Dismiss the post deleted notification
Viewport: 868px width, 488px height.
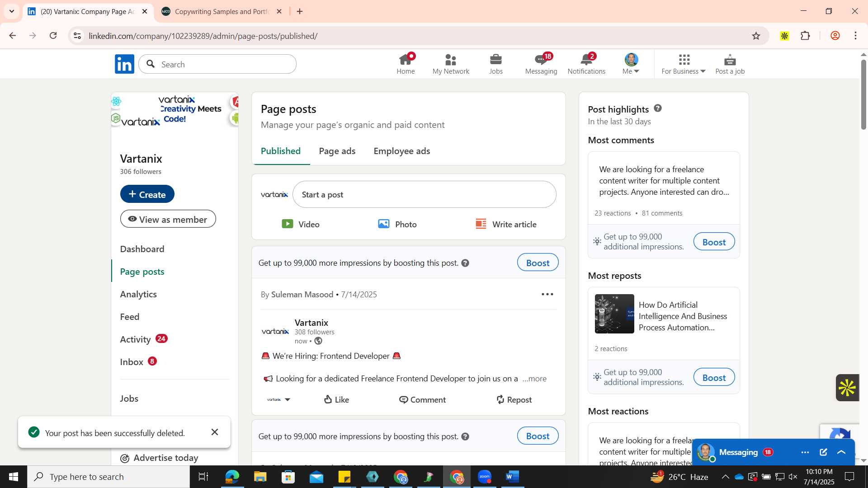(215, 432)
